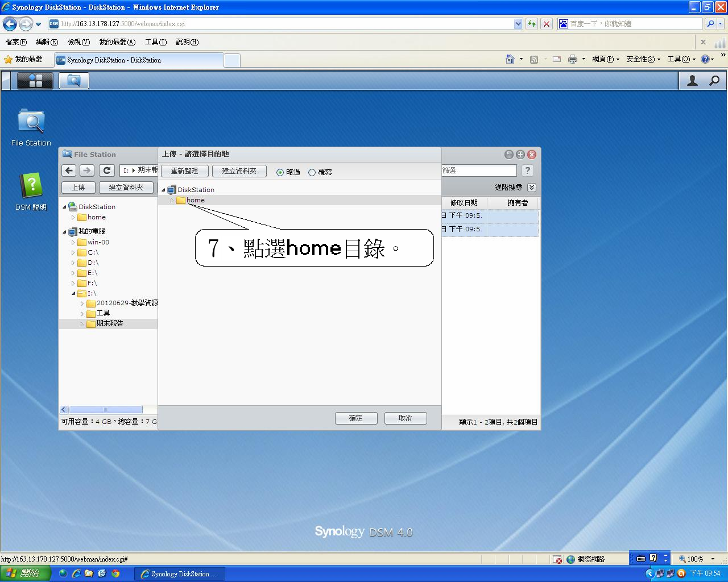Open the 編輯 menu

(x=47, y=42)
